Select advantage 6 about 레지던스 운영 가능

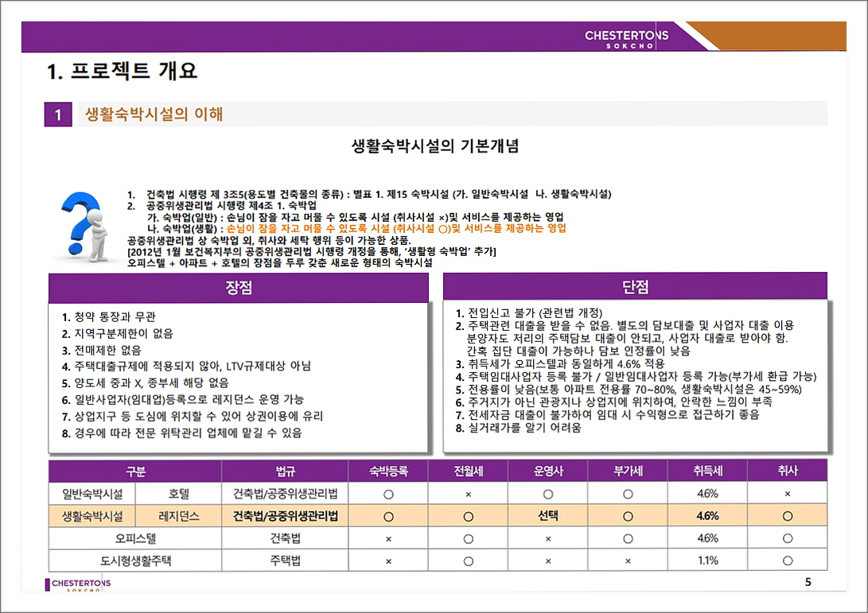(x=183, y=399)
